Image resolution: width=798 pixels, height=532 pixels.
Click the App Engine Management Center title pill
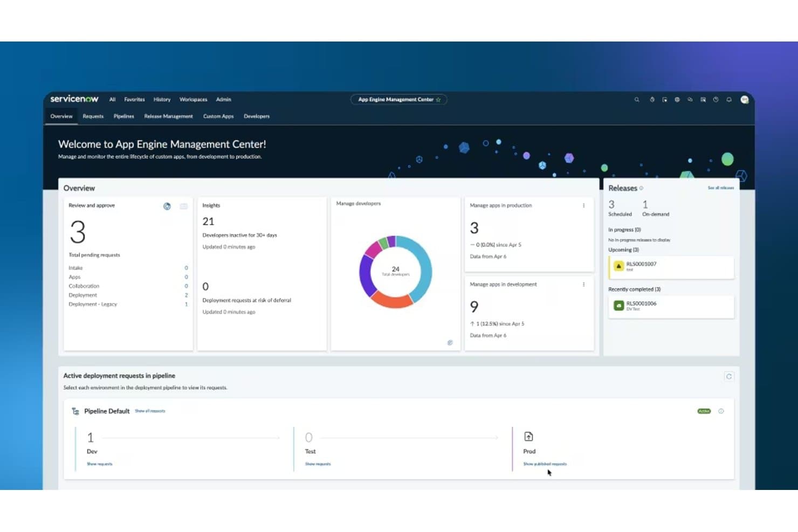(x=399, y=100)
